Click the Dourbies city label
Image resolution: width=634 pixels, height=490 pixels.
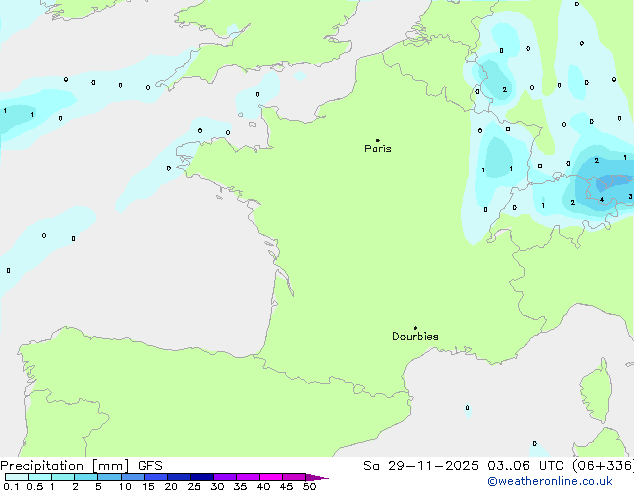point(415,336)
